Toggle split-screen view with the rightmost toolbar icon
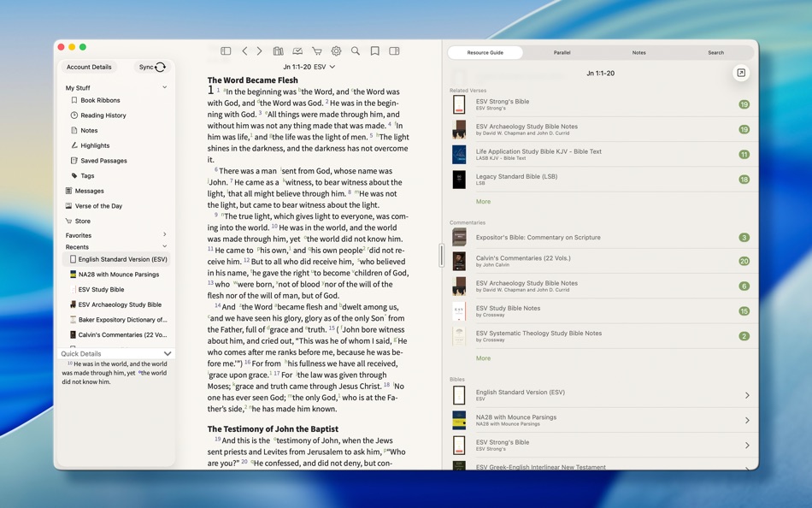This screenshot has height=508, width=812. coord(394,50)
